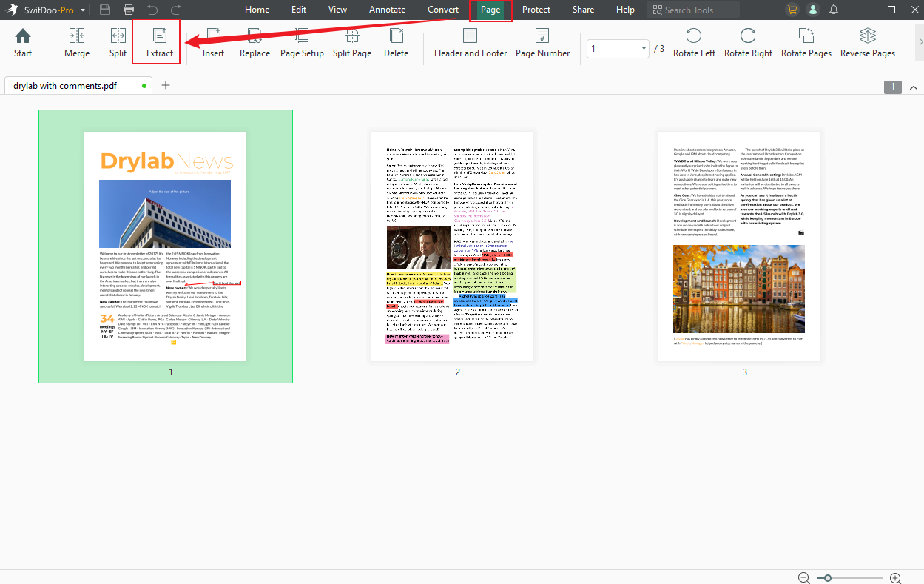Click Start to return home
The image size is (924, 584).
(x=22, y=42)
